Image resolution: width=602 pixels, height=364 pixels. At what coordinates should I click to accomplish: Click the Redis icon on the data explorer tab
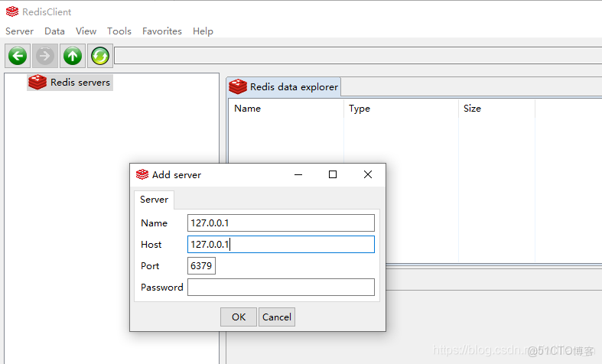pyautogui.click(x=238, y=86)
